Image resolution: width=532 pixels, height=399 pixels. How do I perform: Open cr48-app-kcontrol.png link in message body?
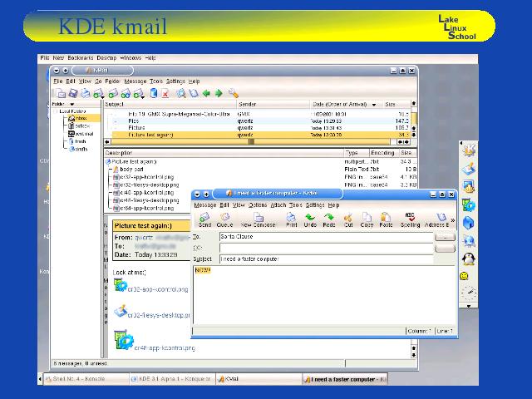pos(165,347)
